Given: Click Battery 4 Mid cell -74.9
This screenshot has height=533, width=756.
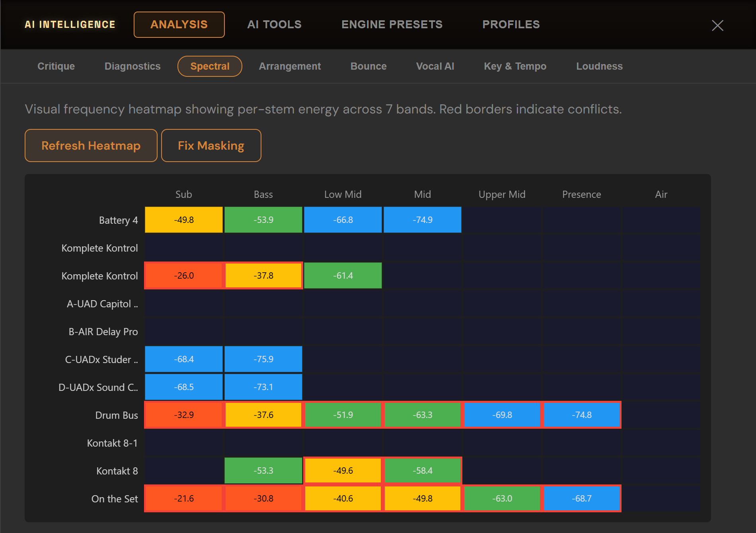Looking at the screenshot, I should point(423,220).
